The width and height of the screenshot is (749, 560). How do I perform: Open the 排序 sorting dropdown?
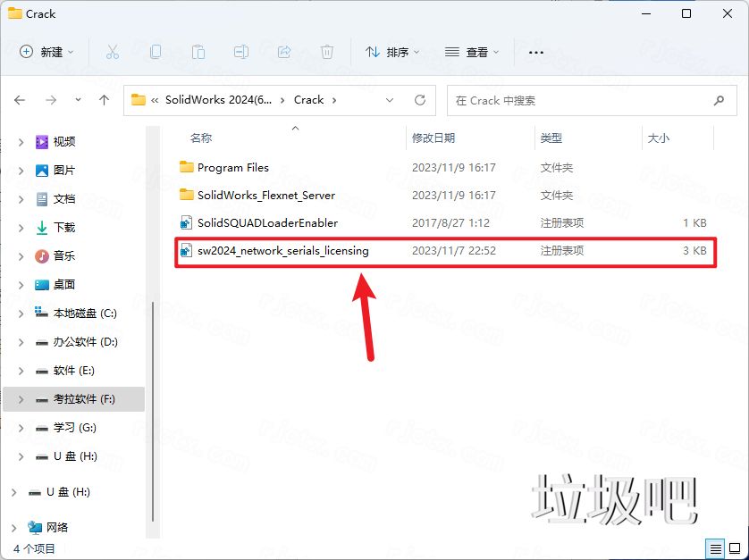pyautogui.click(x=391, y=53)
